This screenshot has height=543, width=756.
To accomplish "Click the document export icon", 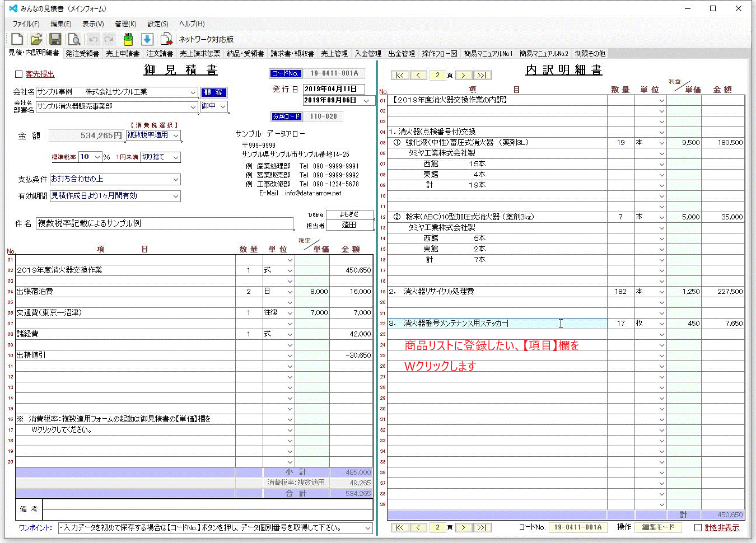I will pyautogui.click(x=166, y=39).
